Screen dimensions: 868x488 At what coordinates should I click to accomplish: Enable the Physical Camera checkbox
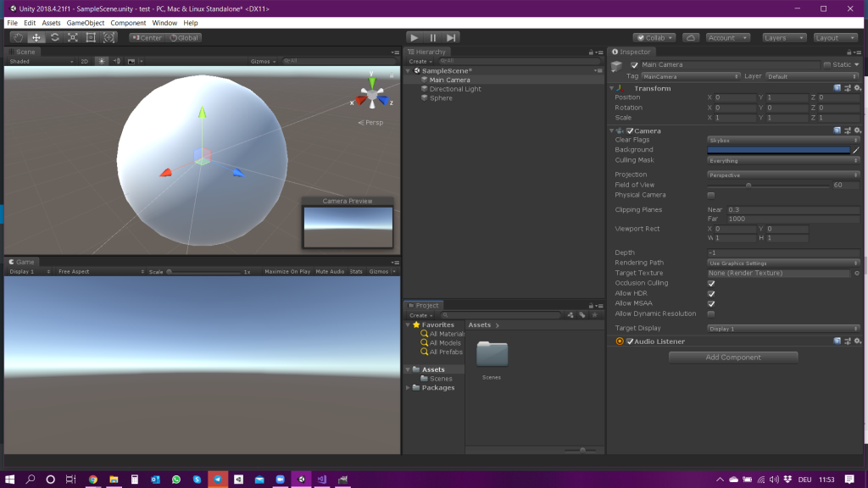click(711, 195)
